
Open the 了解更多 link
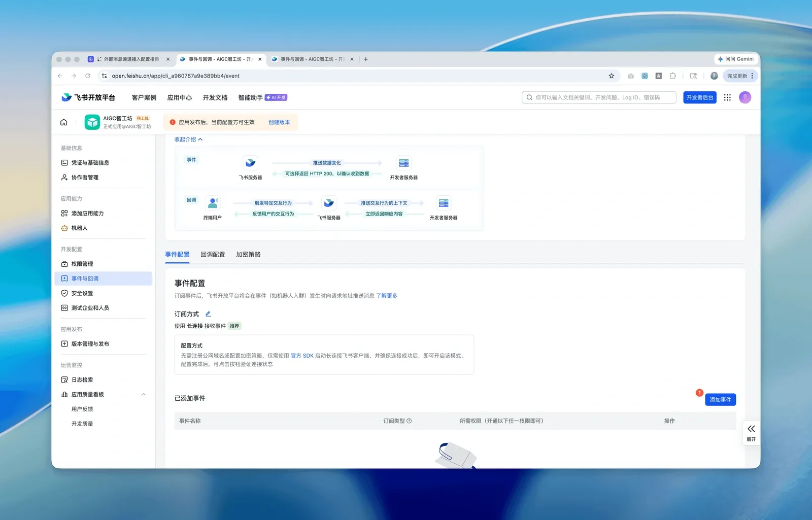[x=387, y=296]
